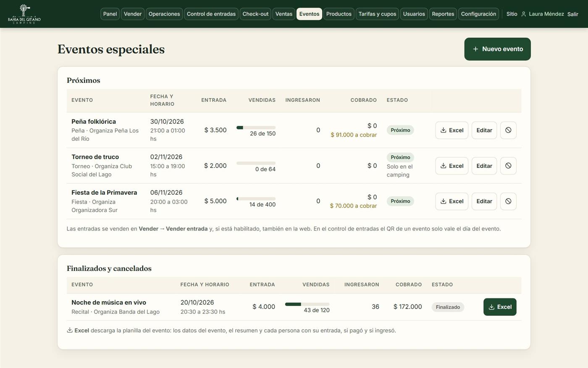Click the Torneo de truco sales progress bar
The image size is (588, 368).
pyautogui.click(x=256, y=163)
